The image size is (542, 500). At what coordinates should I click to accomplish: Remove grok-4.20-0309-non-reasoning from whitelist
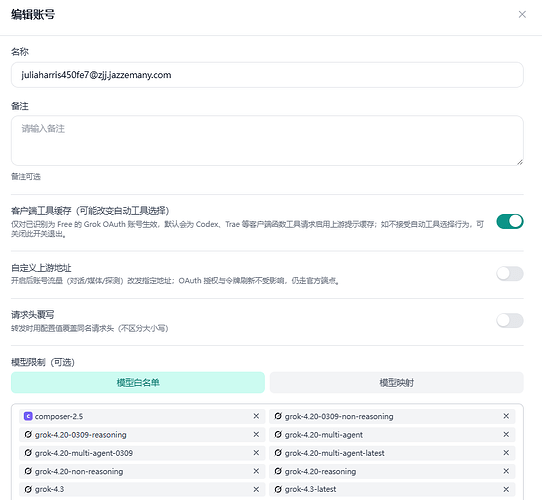[x=506, y=416]
